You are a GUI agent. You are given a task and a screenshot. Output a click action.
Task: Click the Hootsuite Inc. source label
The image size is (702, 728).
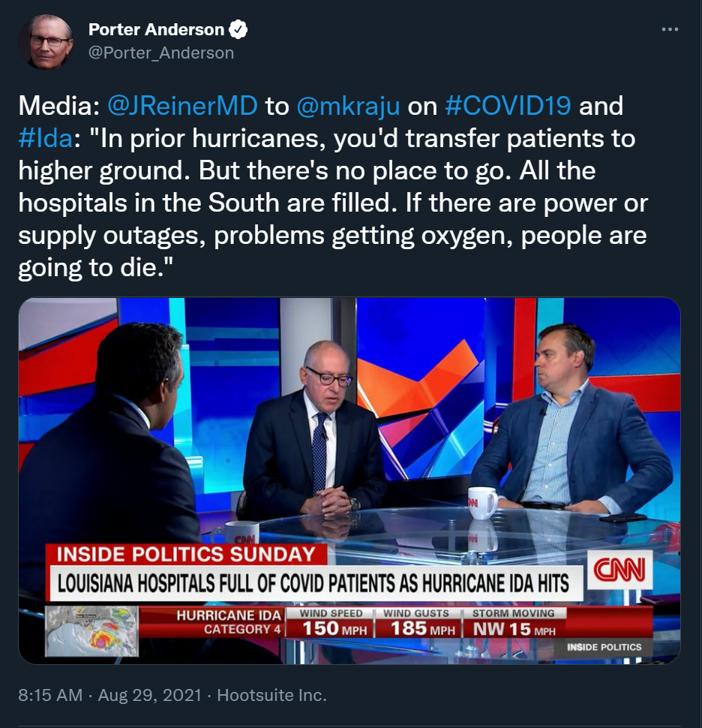272,695
